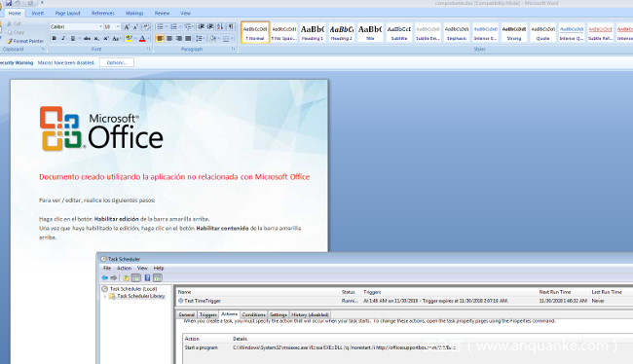Apply the red font color

[x=142, y=38]
